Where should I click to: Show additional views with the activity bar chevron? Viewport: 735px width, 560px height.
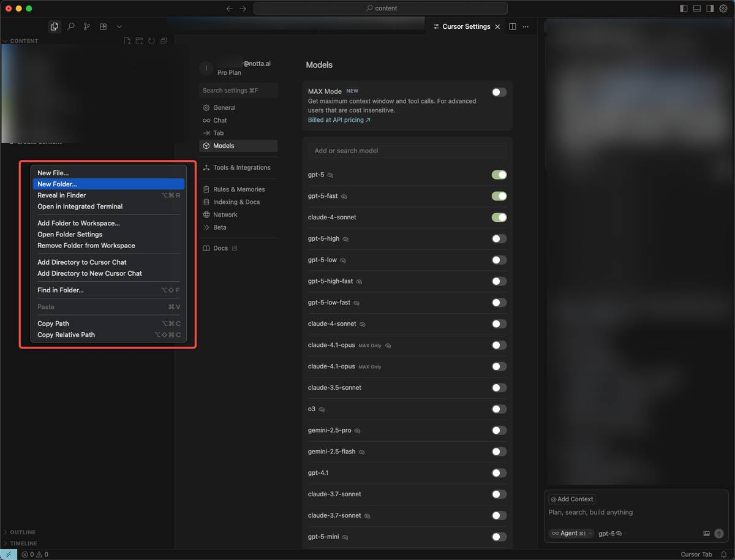tap(119, 27)
